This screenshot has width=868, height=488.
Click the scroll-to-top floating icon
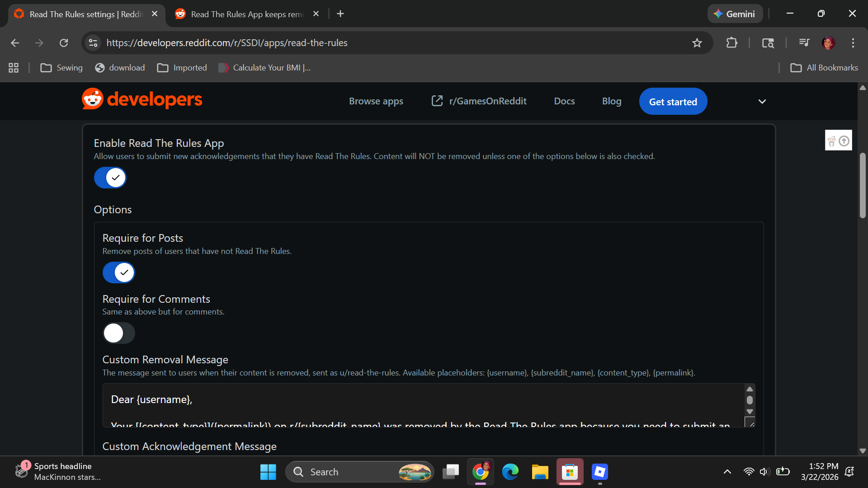point(844,141)
